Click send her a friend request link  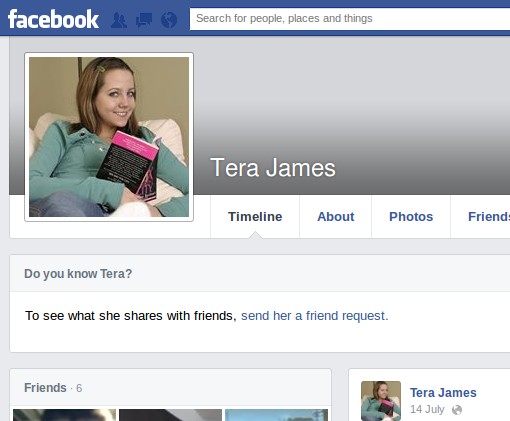pos(315,315)
